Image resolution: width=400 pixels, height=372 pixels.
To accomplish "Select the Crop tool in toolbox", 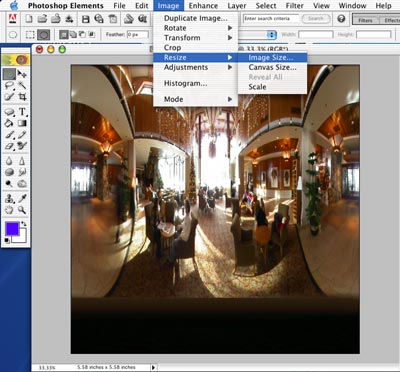I will click(22, 97).
